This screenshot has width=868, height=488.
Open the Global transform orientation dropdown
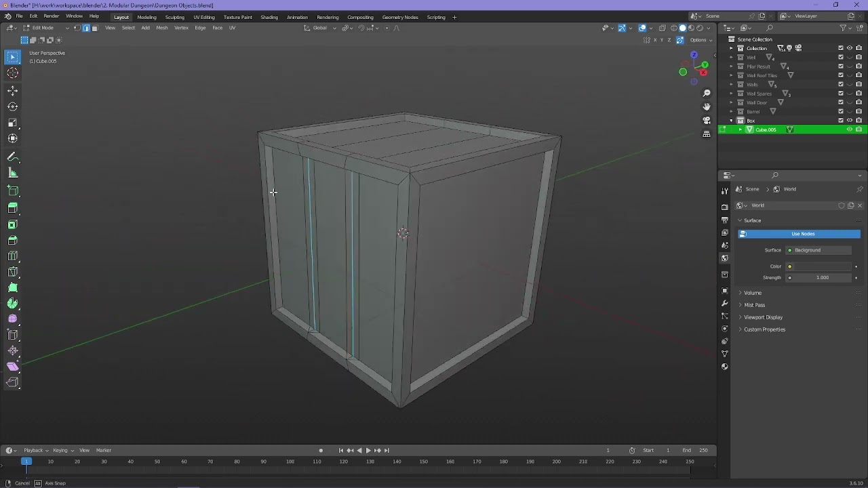[x=320, y=28]
